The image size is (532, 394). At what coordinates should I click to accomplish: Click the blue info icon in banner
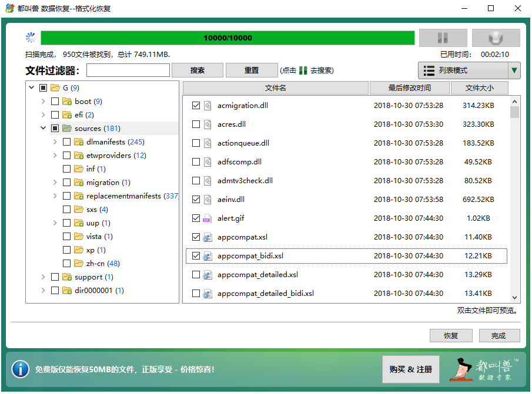21,369
